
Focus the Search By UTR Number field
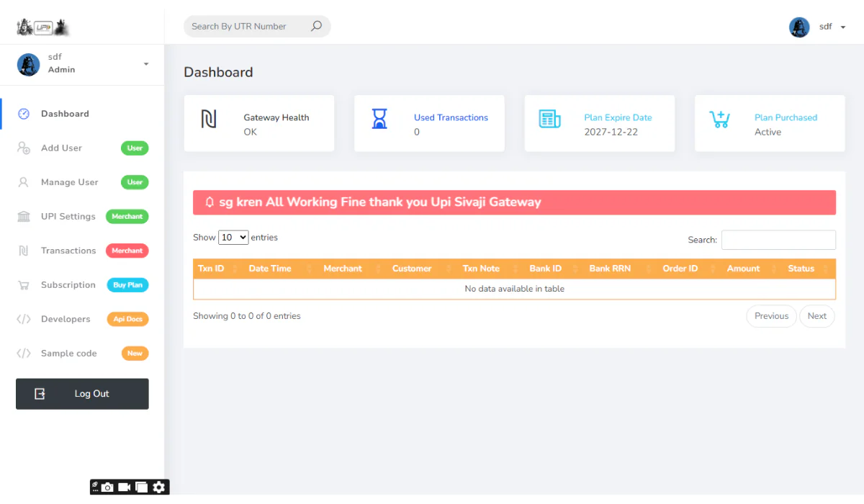(248, 27)
